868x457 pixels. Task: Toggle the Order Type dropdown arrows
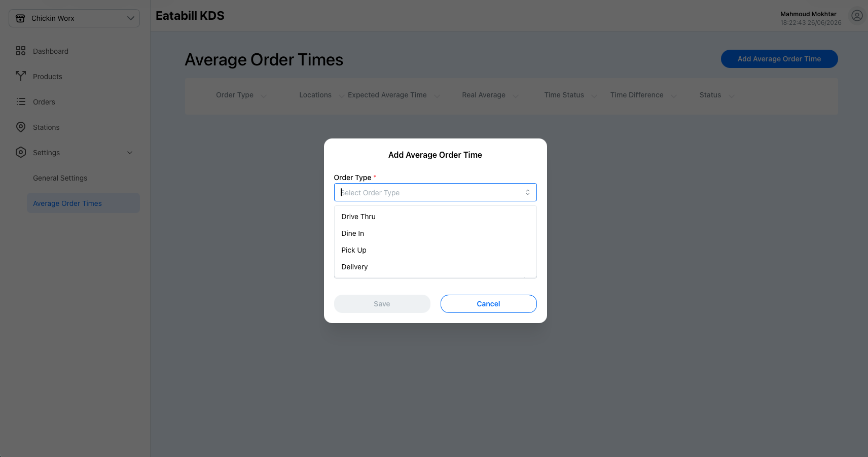click(528, 192)
